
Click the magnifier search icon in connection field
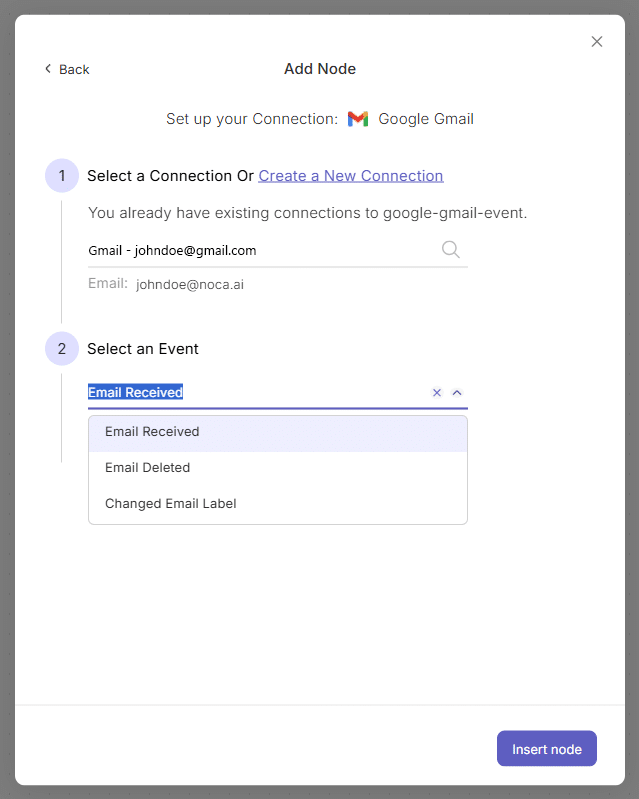tap(450, 250)
